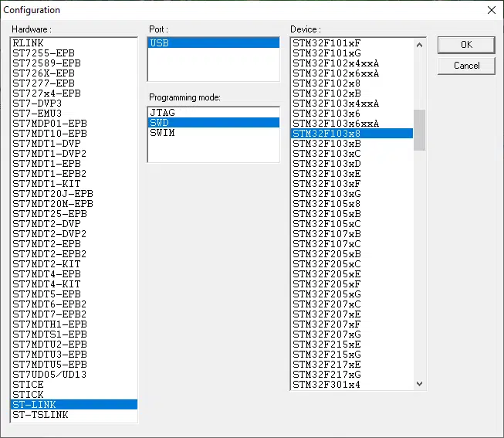Select ST7MDT1-DVP2 hardware
The width and height of the screenshot is (504, 438).
74,154
